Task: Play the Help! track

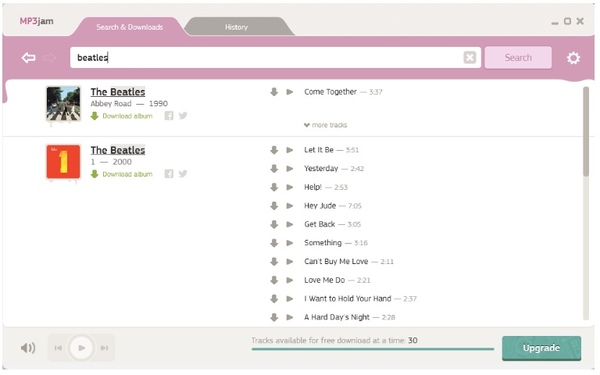Action: [290, 187]
